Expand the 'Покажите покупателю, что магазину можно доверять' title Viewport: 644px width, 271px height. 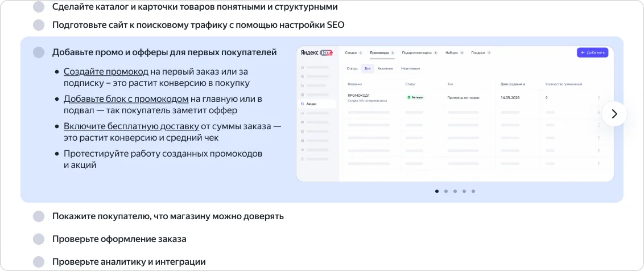(x=168, y=216)
